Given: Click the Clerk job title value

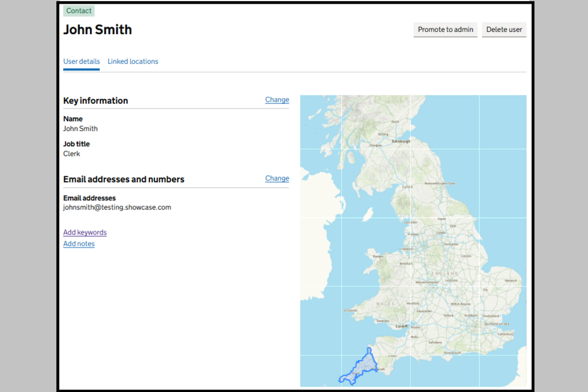Looking at the screenshot, I should click(x=72, y=154).
